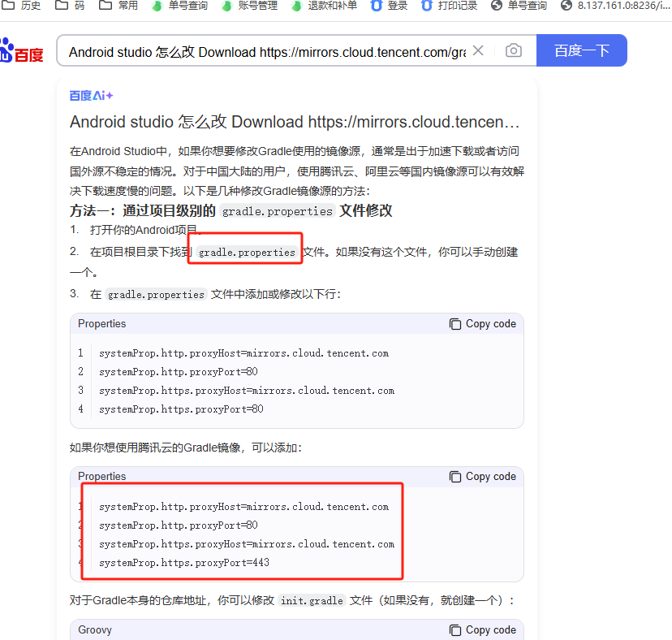The width and height of the screenshot is (672, 640).
Task: Open the globe-icon 单号查询 bookmark
Action: pos(519,6)
